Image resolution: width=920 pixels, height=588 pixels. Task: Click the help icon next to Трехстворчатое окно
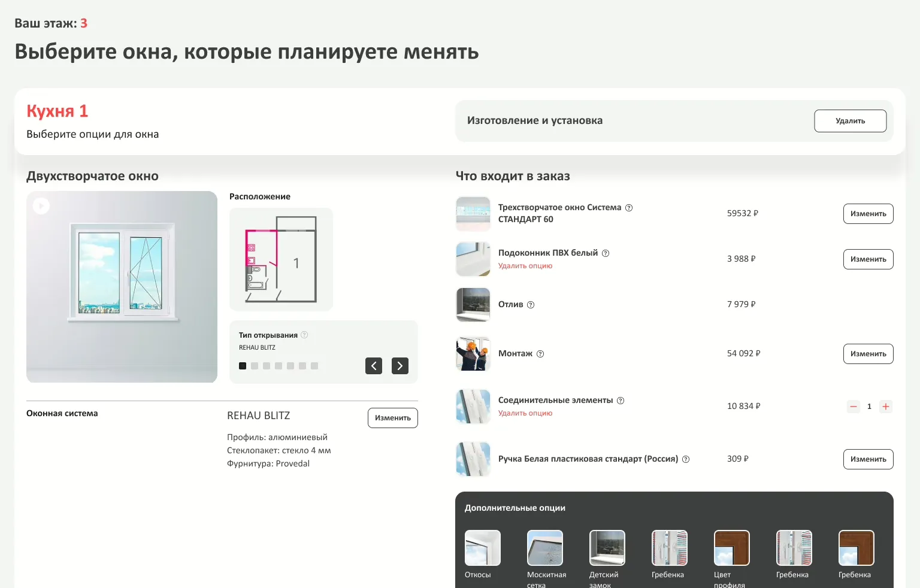[629, 208]
